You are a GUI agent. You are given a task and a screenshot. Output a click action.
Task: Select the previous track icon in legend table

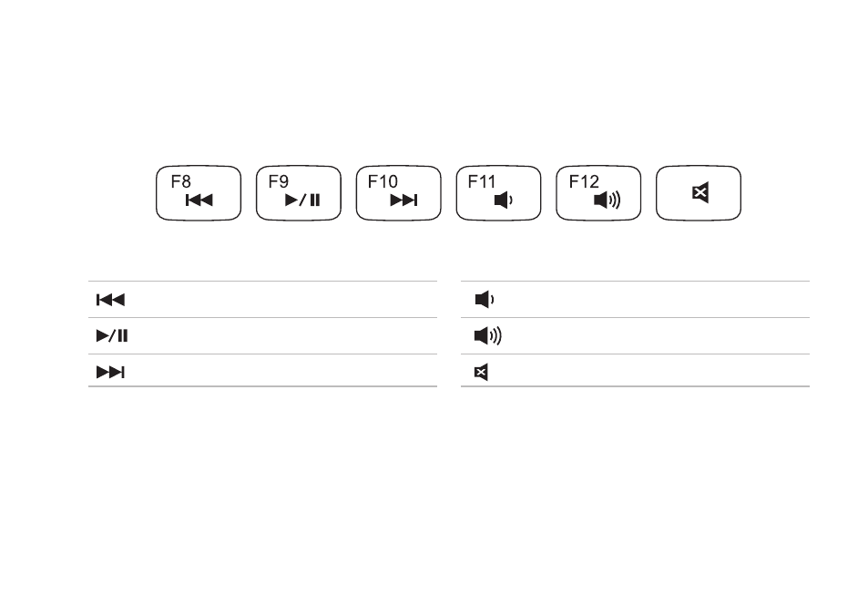coord(111,300)
